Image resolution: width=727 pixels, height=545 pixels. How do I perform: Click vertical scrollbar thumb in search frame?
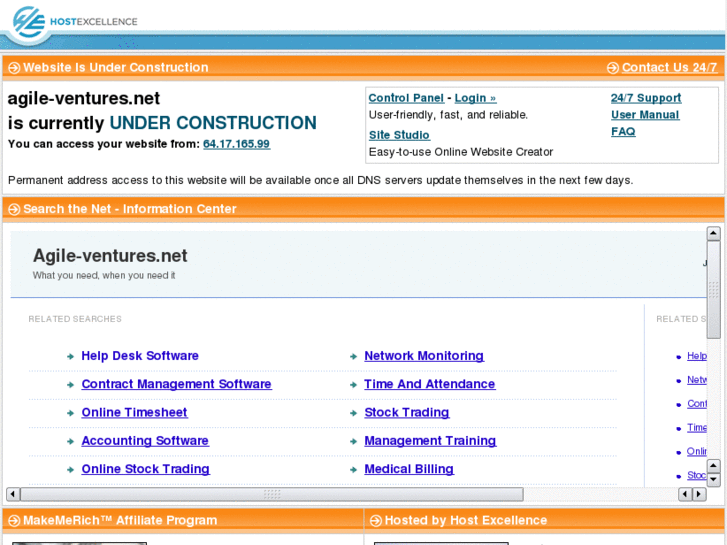[713, 290]
